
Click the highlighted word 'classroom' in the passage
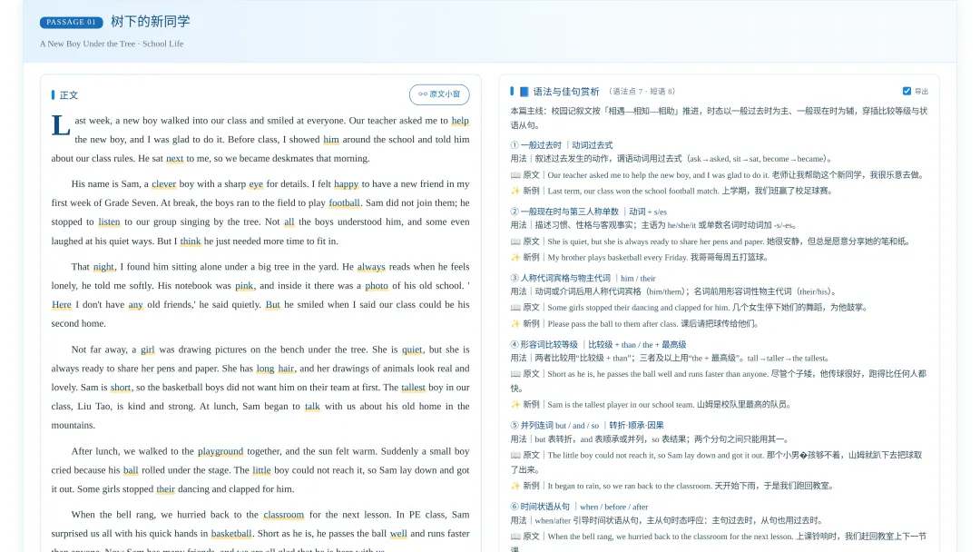pyautogui.click(x=284, y=515)
